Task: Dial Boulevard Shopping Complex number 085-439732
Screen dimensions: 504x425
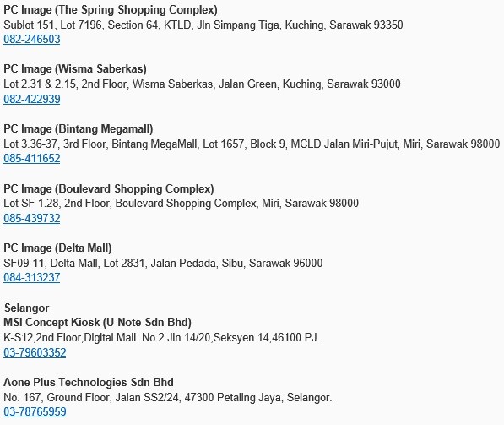Action: (32, 218)
